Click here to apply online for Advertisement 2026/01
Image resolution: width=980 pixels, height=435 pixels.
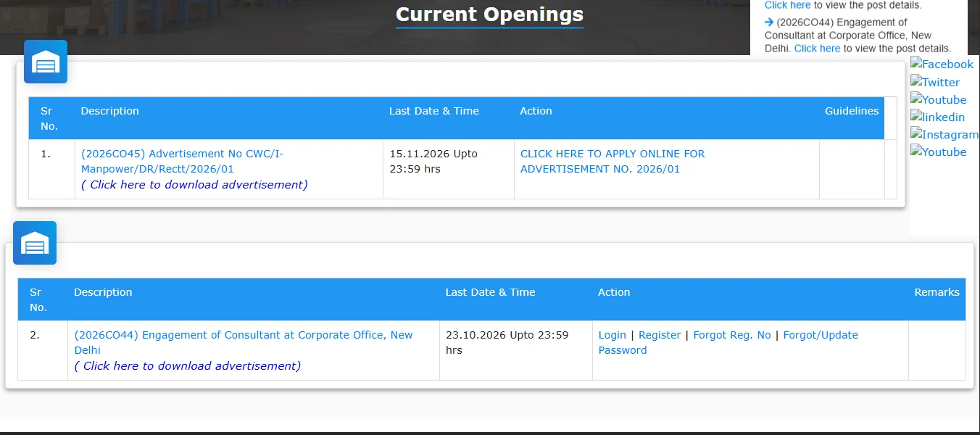tap(612, 161)
